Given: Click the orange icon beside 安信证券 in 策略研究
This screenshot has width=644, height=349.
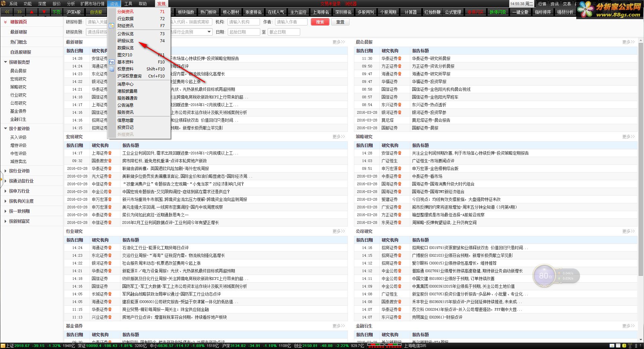Looking at the screenshot, I should 399,153.
